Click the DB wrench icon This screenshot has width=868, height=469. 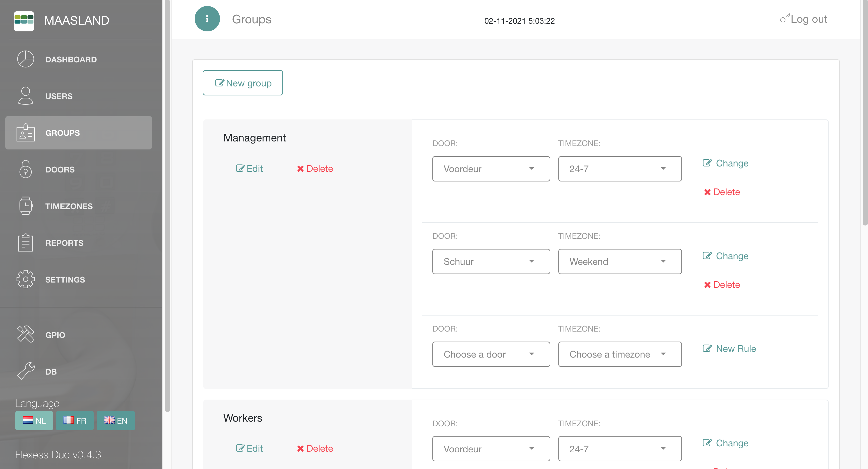tap(25, 371)
